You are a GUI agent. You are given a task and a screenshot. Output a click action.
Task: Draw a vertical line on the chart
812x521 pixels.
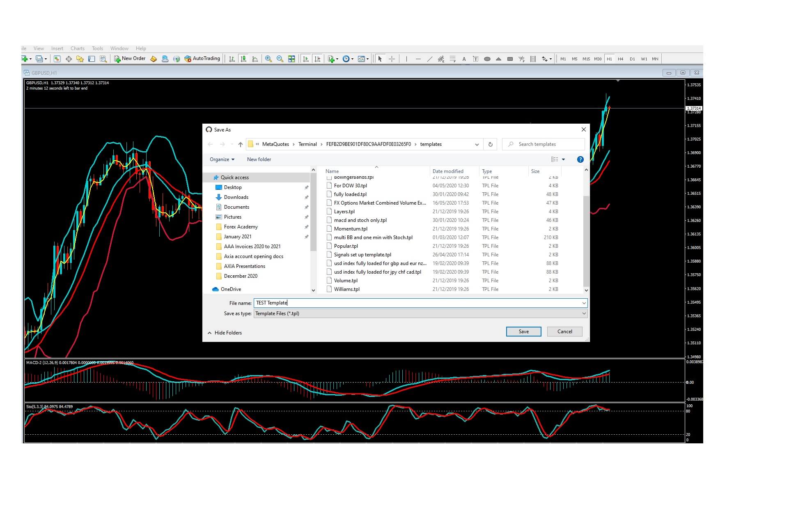[406, 59]
